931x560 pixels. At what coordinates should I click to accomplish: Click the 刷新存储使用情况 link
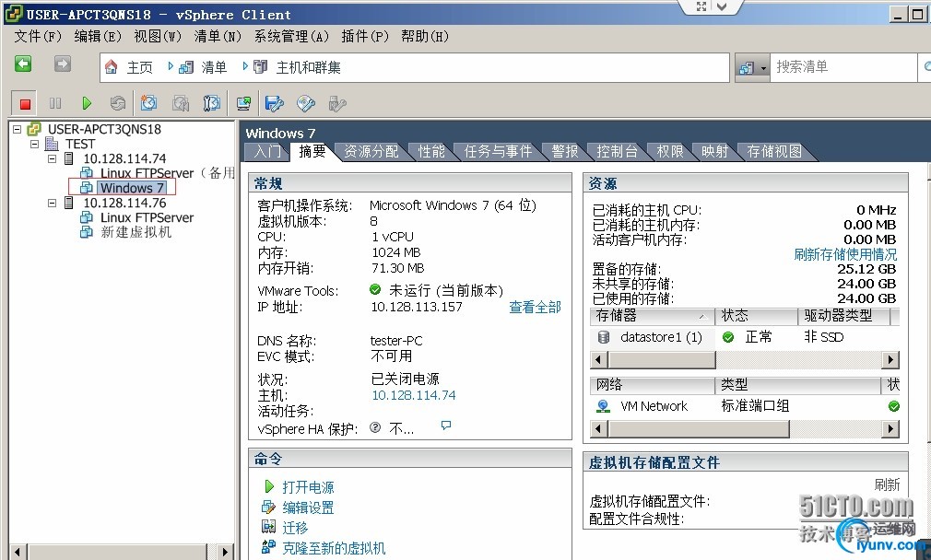pyautogui.click(x=845, y=254)
